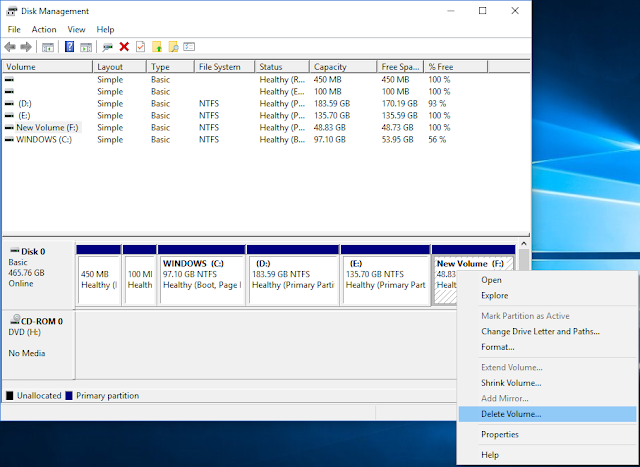Sort by the Layout column header

point(120,67)
